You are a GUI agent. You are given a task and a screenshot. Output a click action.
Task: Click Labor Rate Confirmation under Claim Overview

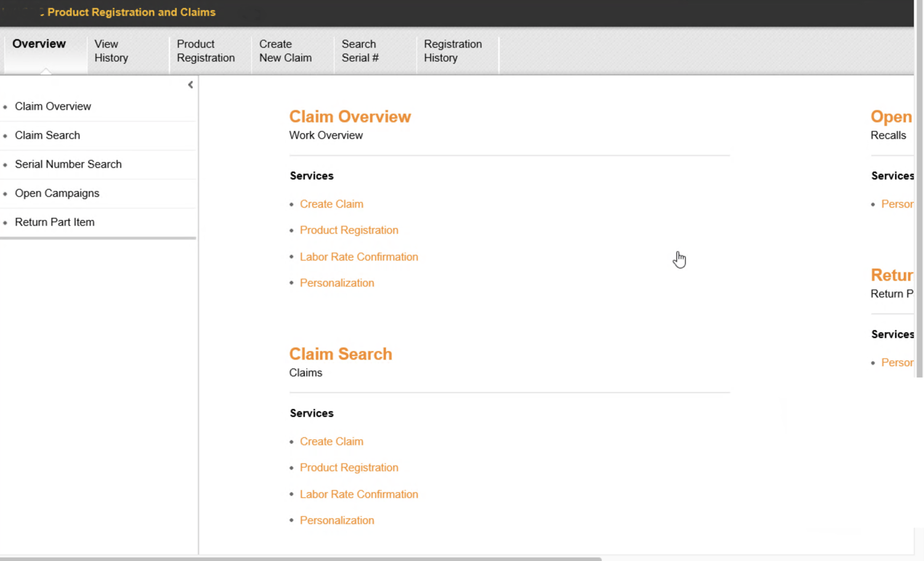point(359,257)
